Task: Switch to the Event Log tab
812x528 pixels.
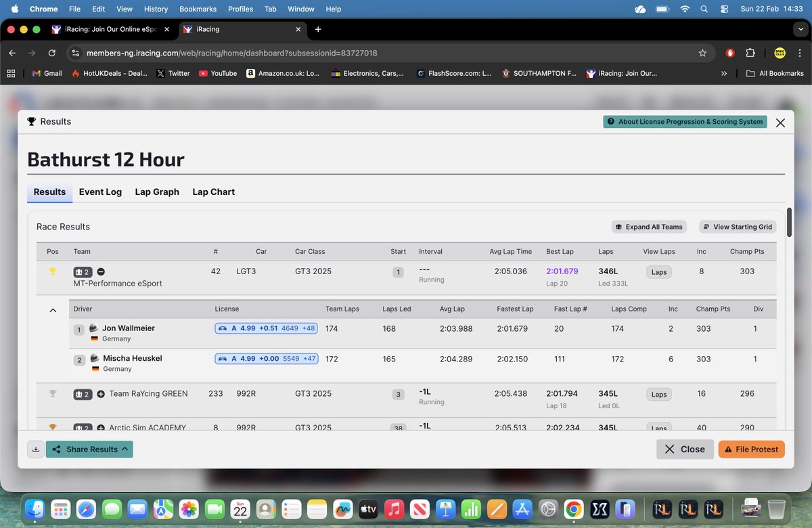Action: point(100,192)
